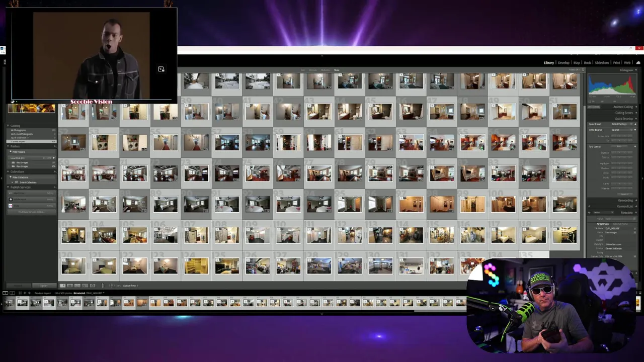644x362 pixels.
Task: Select People view icon in toolbar
Action: tap(93, 286)
